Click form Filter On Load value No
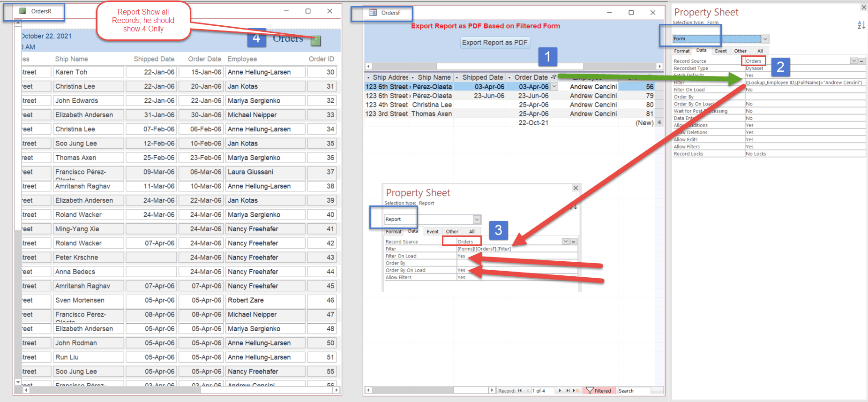Screen dimensions: 868x402 tap(749, 90)
